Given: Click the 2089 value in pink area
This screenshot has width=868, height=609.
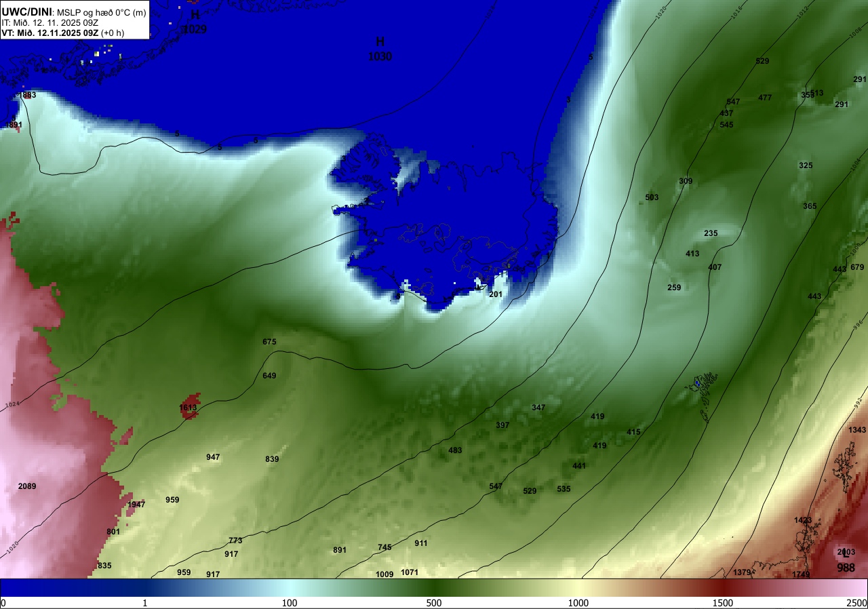Looking at the screenshot, I should (27, 486).
